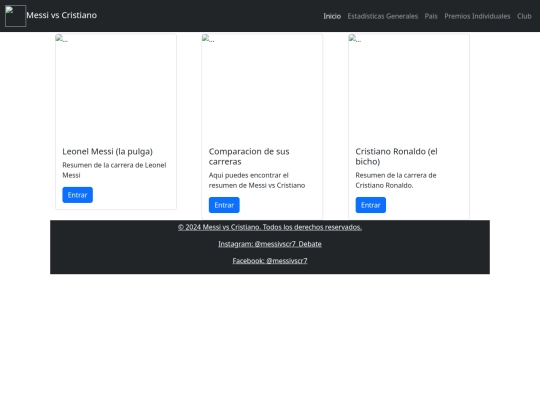Click broken image on Comparacion card
Image resolution: width=540 pixels, height=405 pixels.
tap(262, 87)
